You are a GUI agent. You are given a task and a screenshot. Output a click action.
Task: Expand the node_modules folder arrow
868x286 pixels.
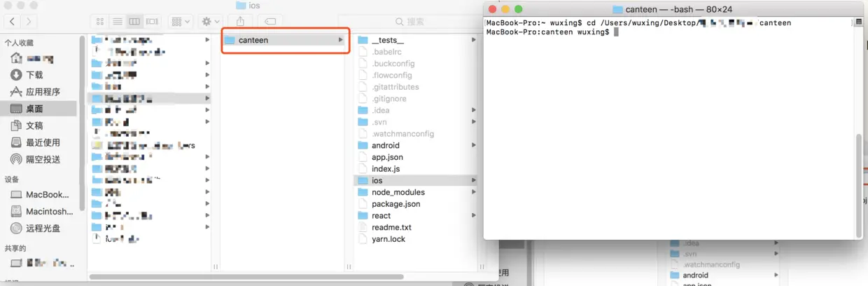pyautogui.click(x=474, y=192)
